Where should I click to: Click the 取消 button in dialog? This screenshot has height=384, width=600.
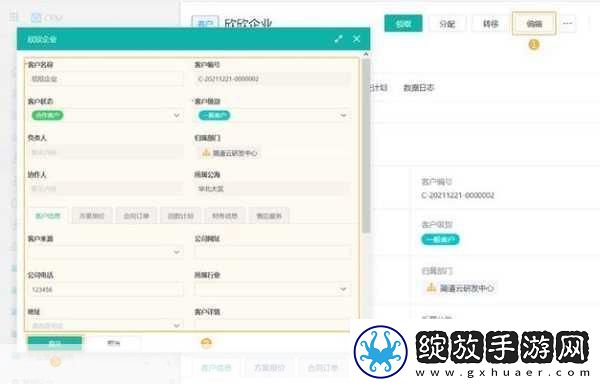[114, 343]
